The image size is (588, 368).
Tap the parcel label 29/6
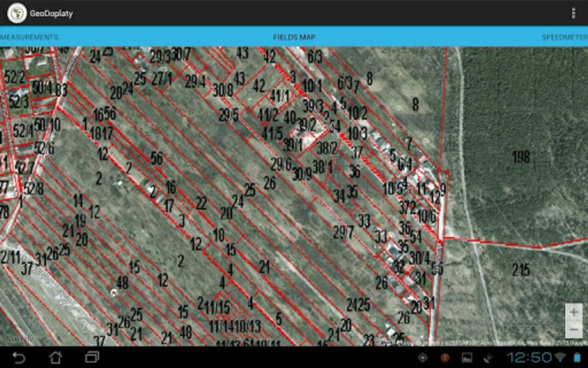pyautogui.click(x=281, y=164)
